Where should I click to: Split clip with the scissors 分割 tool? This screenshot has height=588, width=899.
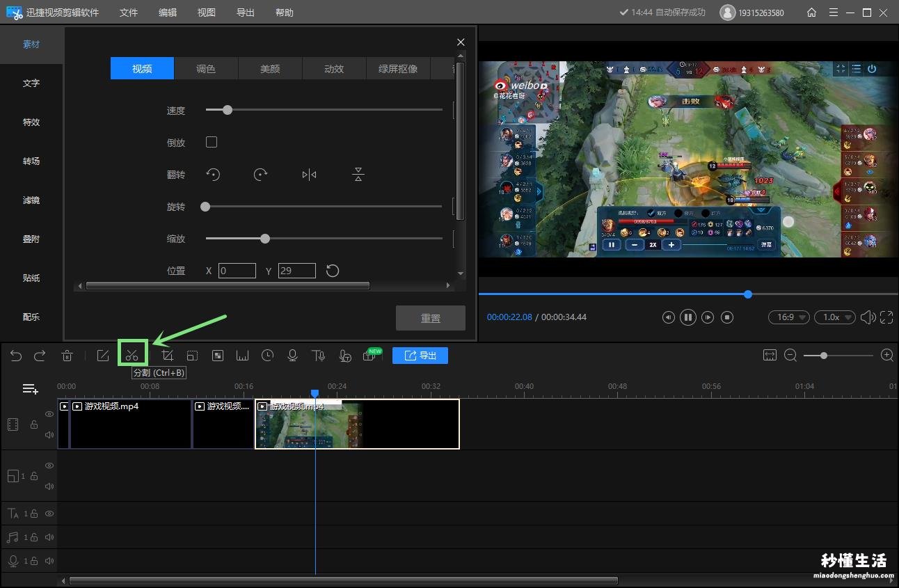click(x=132, y=356)
